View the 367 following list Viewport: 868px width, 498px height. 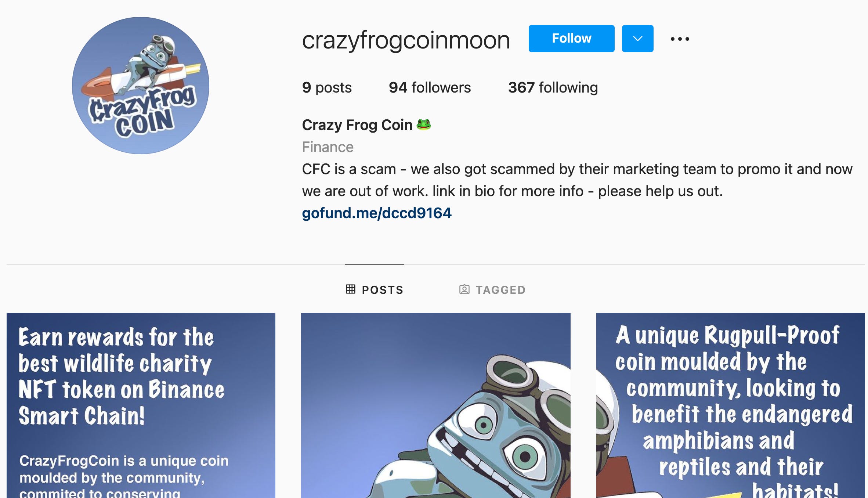(x=553, y=88)
